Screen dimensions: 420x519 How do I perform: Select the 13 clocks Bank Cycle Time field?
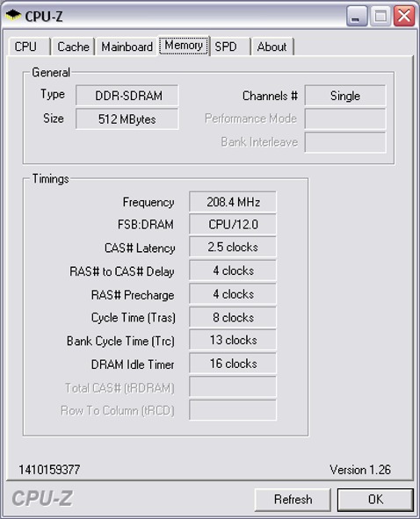click(x=233, y=340)
